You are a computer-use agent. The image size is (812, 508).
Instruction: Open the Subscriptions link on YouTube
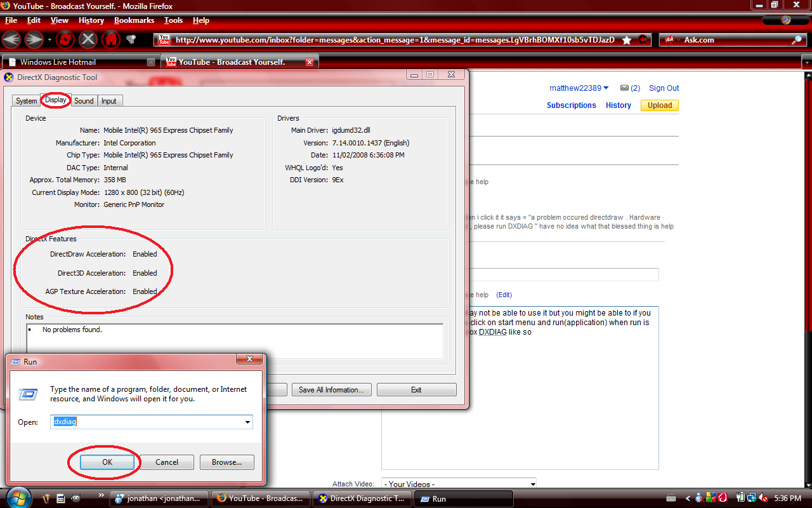coord(572,105)
